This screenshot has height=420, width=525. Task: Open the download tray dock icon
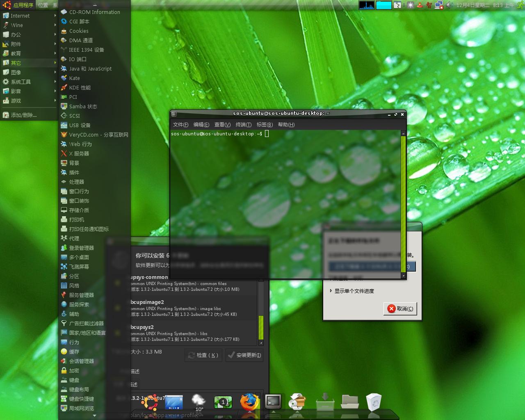325,402
